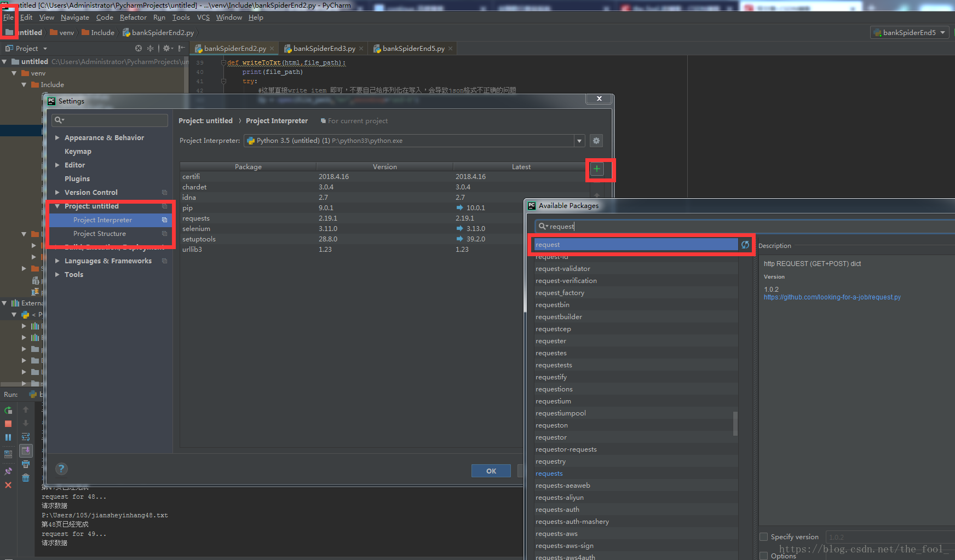Screen dimensions: 955x560
Task: Collapse the Include folder in project tree
Action: (24, 85)
